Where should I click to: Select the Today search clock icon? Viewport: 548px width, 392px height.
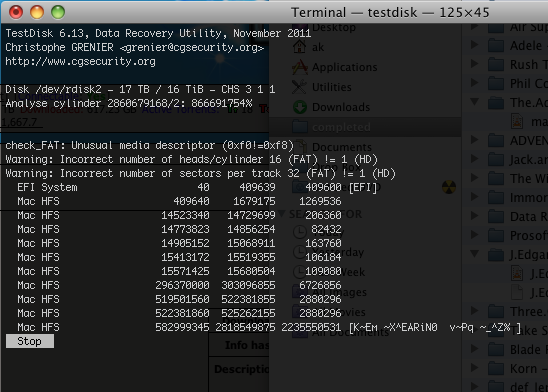pos(300,232)
